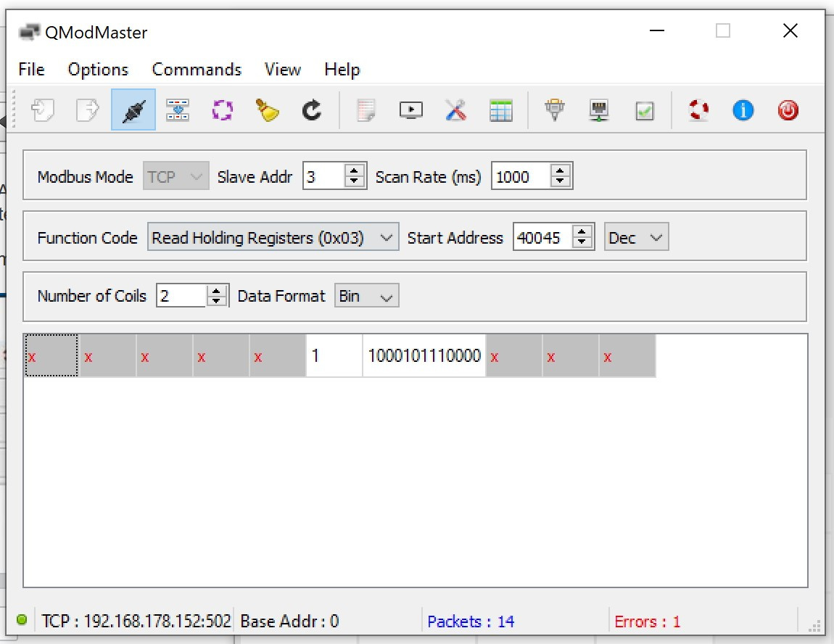Expand the Function Code dropdown
Image resolution: width=834 pixels, height=644 pixels.
273,237
